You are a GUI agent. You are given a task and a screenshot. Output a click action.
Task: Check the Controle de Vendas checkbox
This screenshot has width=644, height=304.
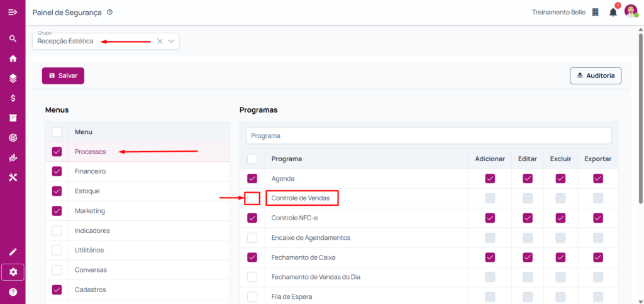tap(252, 198)
